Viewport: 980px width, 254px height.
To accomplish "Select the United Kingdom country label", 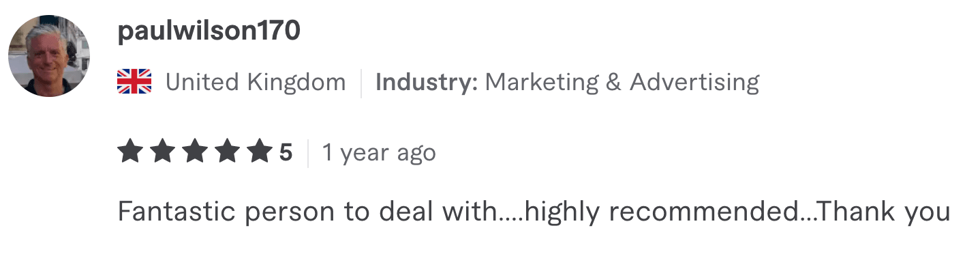I will [x=256, y=83].
